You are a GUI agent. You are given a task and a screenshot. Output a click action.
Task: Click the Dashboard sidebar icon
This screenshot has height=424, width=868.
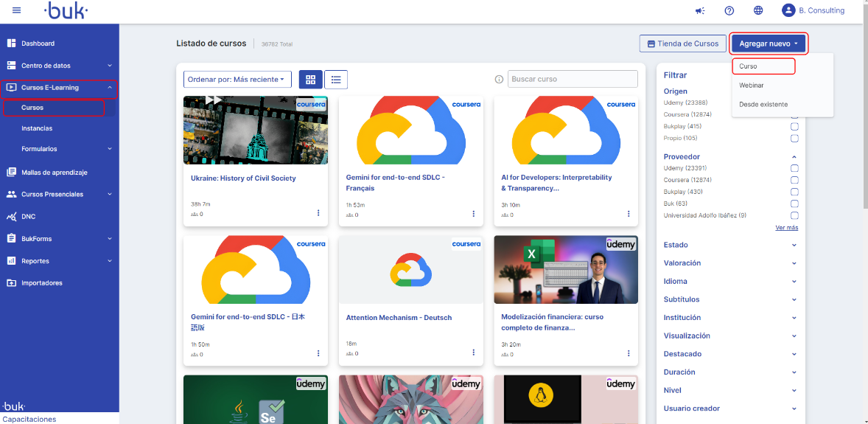click(11, 44)
